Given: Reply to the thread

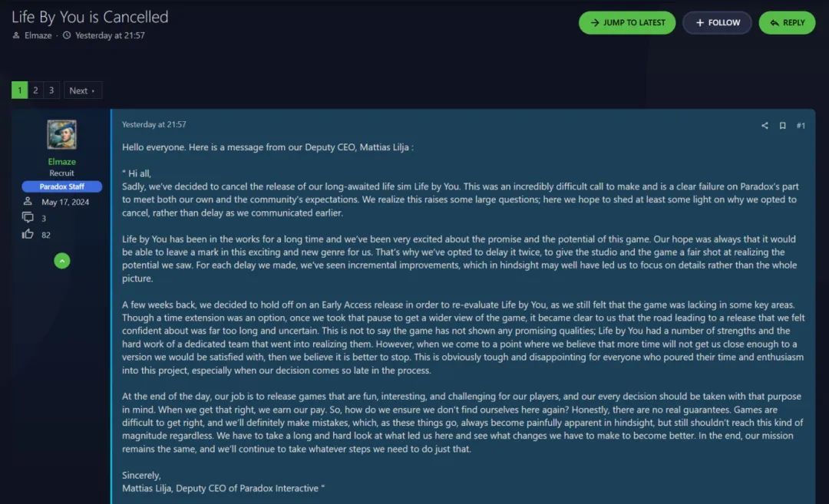Looking at the screenshot, I should point(787,23).
